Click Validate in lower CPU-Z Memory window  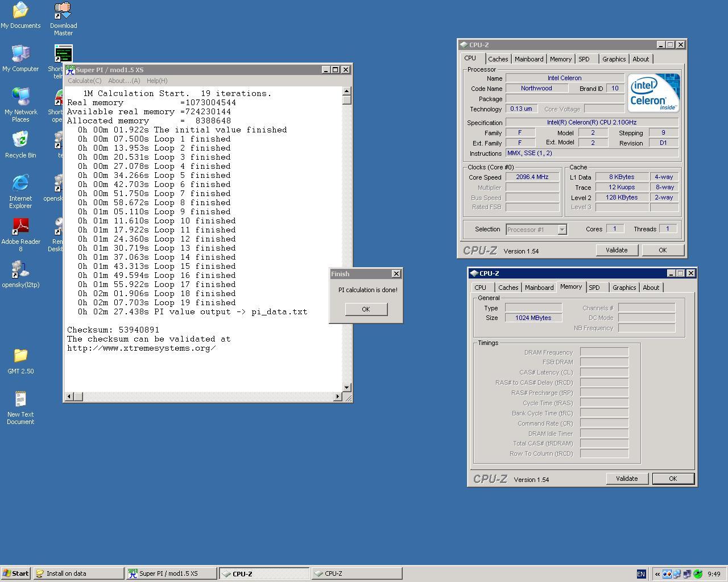(627, 479)
